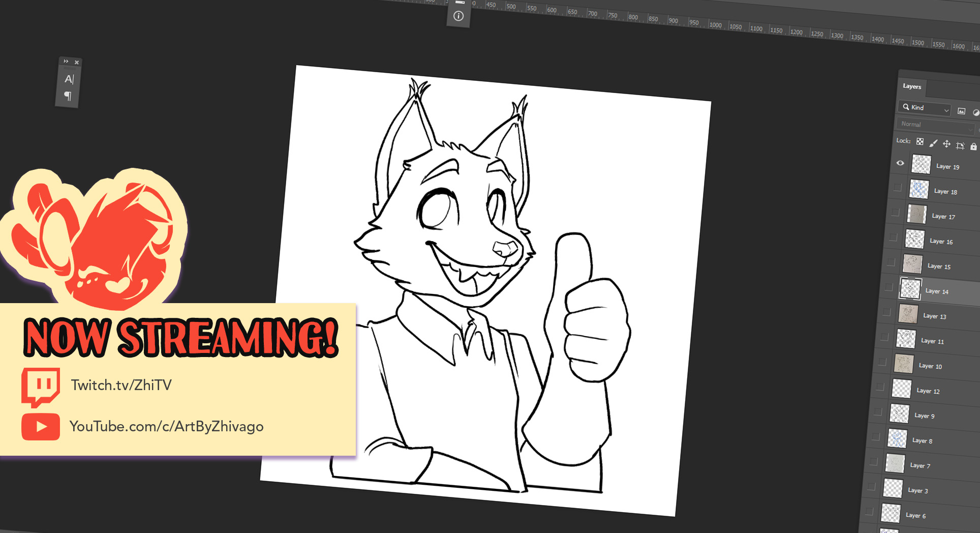
Task: Show Layer 13 visibility
Action: click(x=886, y=312)
